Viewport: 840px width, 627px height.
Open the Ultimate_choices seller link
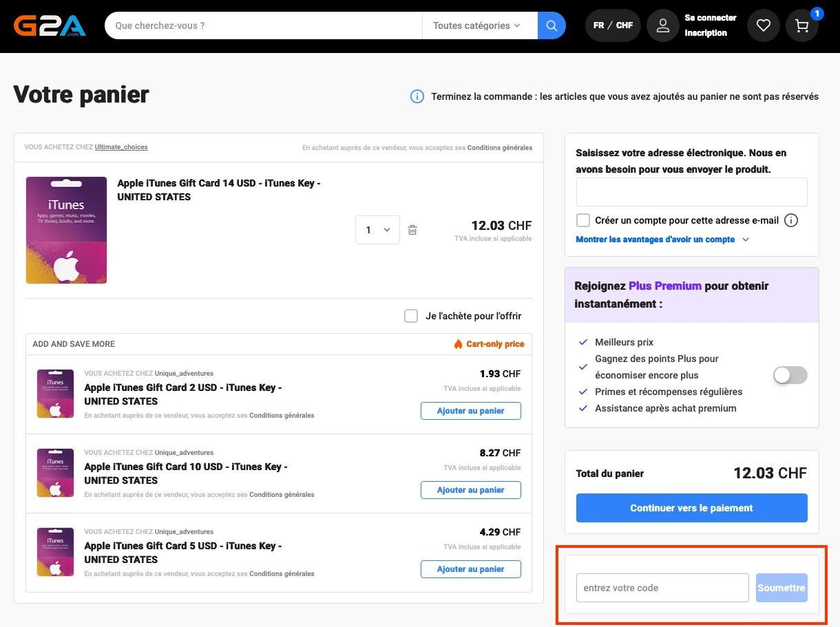tap(121, 147)
